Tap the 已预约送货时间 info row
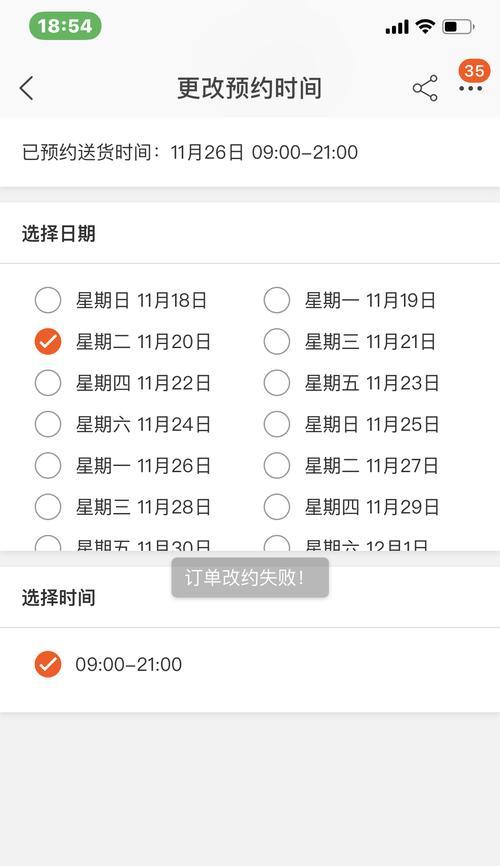Image resolution: width=500 pixels, height=866 pixels. (x=250, y=152)
